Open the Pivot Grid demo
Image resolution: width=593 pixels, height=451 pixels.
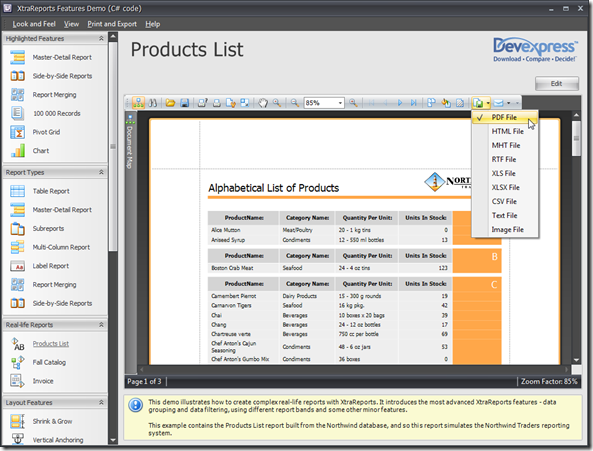(x=35, y=132)
